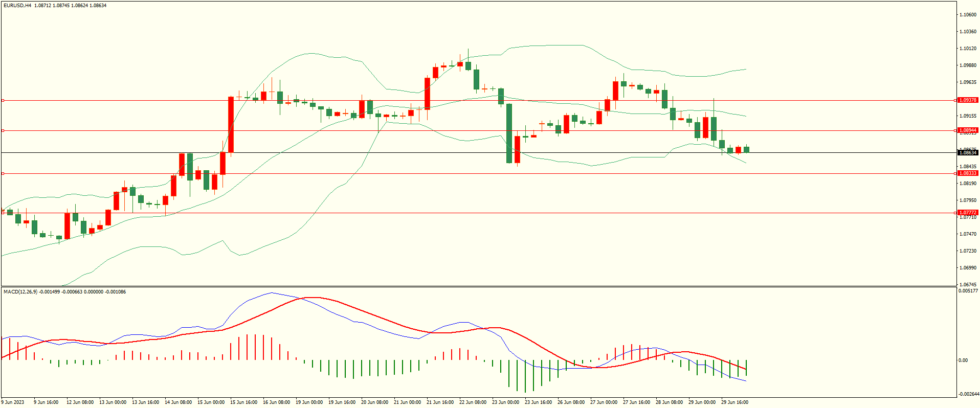Select the red 1.08333 price level tag
Screen dimensions: 980x408
click(x=968, y=173)
